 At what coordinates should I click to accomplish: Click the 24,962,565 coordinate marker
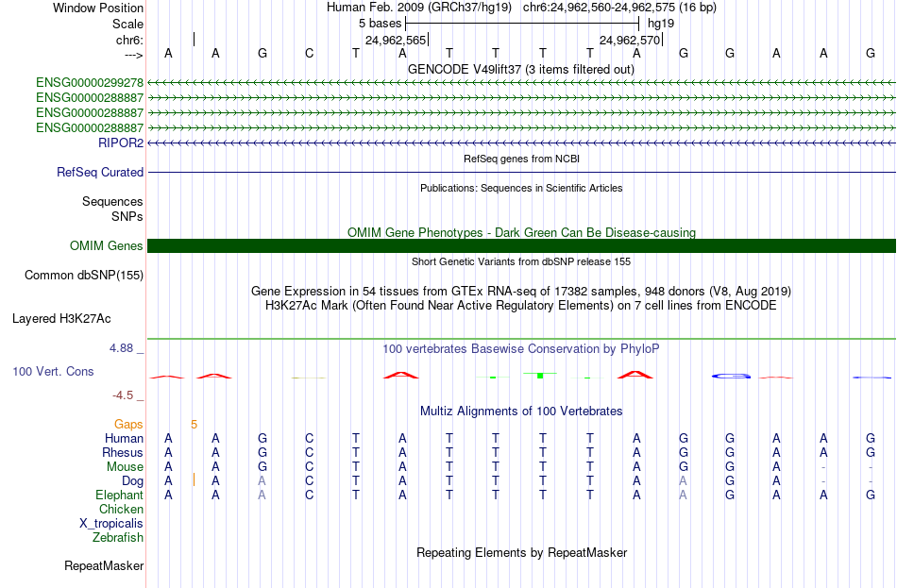[396, 40]
